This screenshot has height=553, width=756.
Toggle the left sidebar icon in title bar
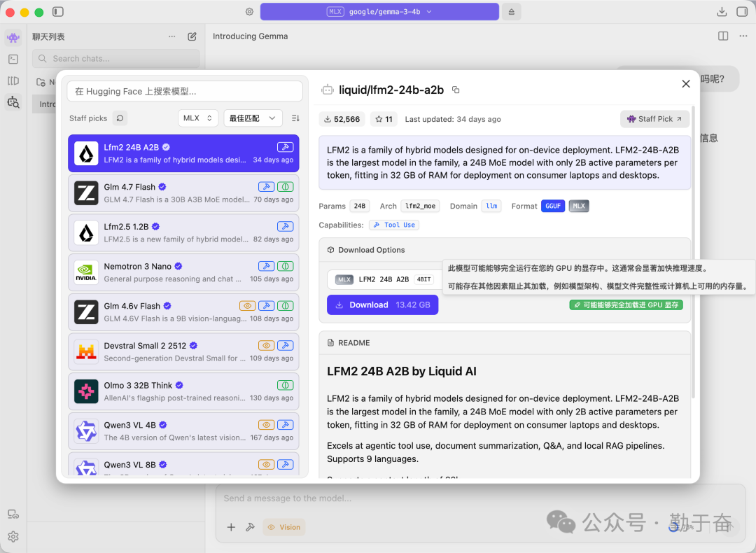pos(58,12)
